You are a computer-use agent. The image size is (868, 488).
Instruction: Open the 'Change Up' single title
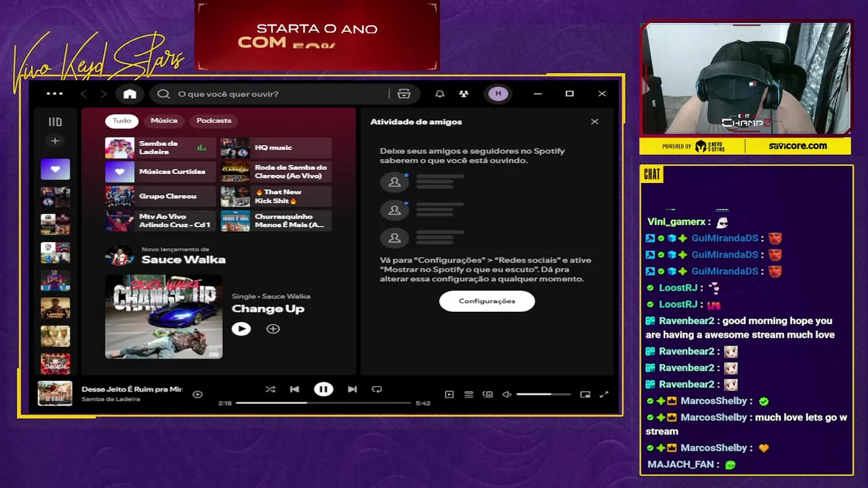tap(268, 309)
